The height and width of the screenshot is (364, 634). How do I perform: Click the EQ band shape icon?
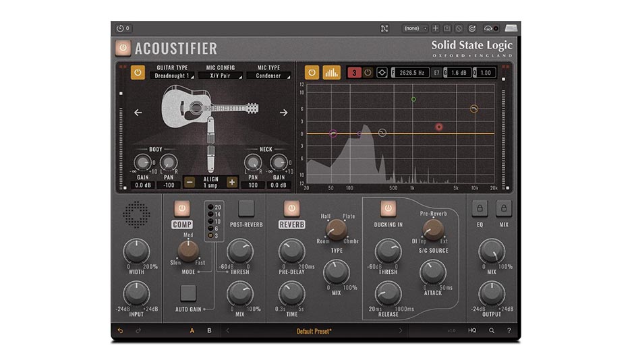click(x=382, y=72)
